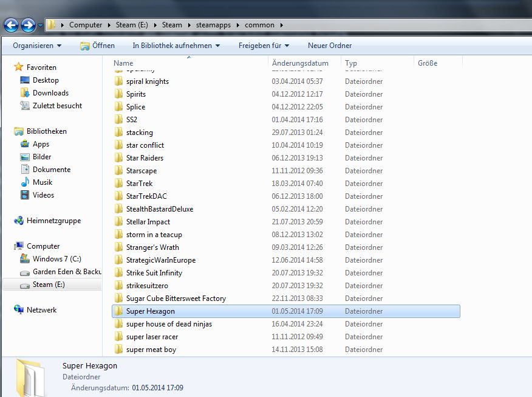Viewport: 532px width, 397px height.
Task: Click super house of dead ninjas name
Action: click(169, 324)
